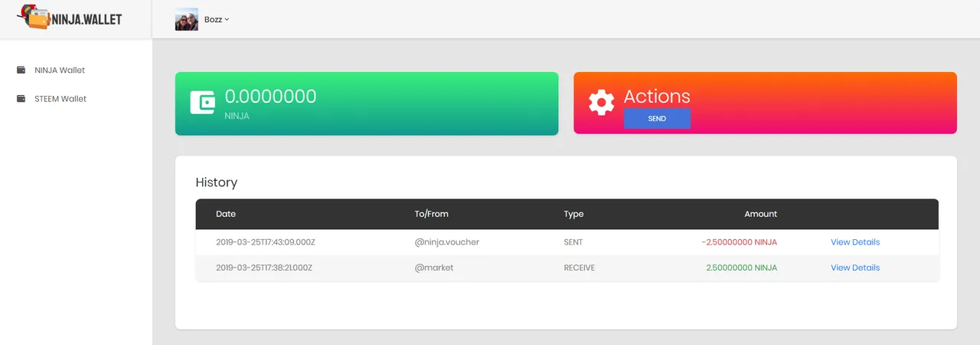Click the Ninja.Wallet logo
The width and height of the screenshot is (980, 345).
coord(69,18)
